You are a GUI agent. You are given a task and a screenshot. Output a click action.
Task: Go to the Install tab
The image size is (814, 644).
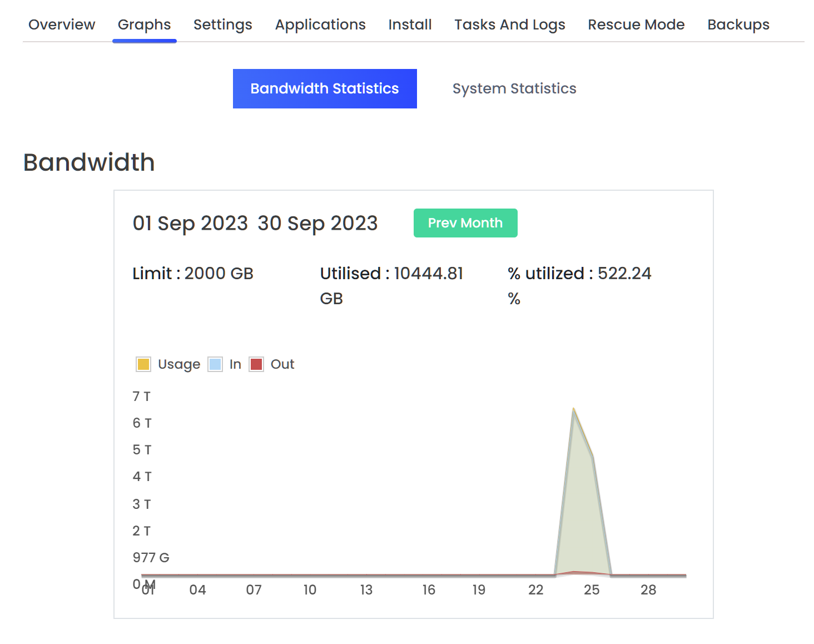[x=410, y=25]
